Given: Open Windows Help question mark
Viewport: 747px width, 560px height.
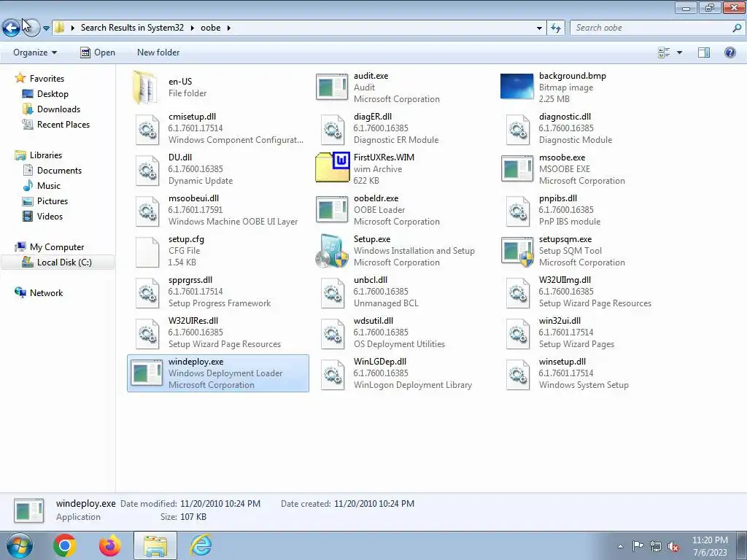Looking at the screenshot, I should tap(729, 52).
